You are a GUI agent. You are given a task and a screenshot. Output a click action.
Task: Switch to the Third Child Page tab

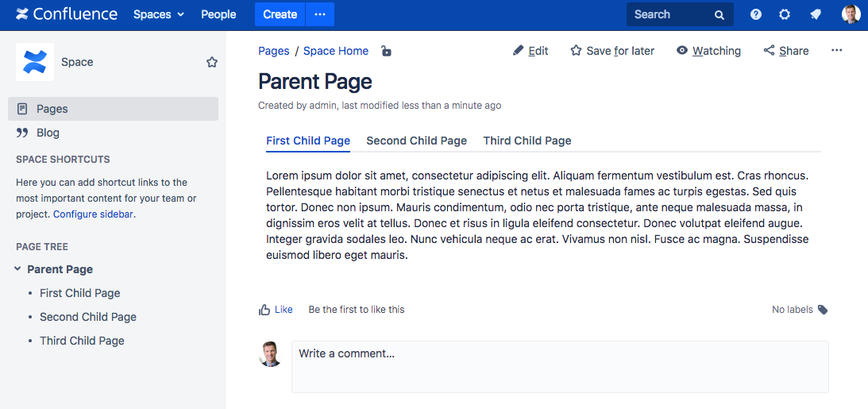pos(527,141)
